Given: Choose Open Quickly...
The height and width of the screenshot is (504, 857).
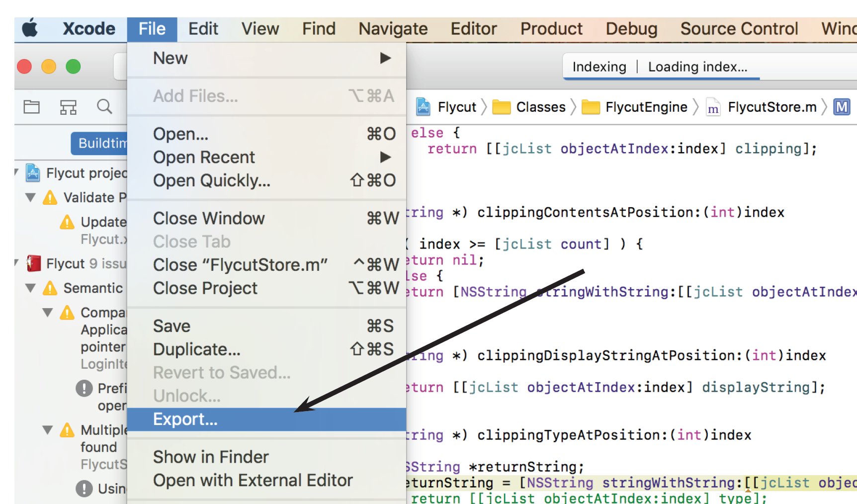Looking at the screenshot, I should (x=266, y=180).
